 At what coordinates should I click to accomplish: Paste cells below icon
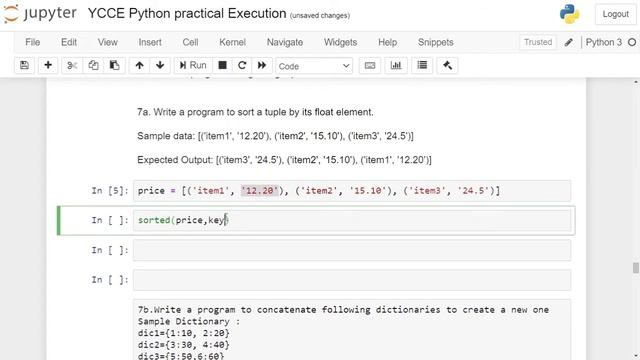click(115, 65)
